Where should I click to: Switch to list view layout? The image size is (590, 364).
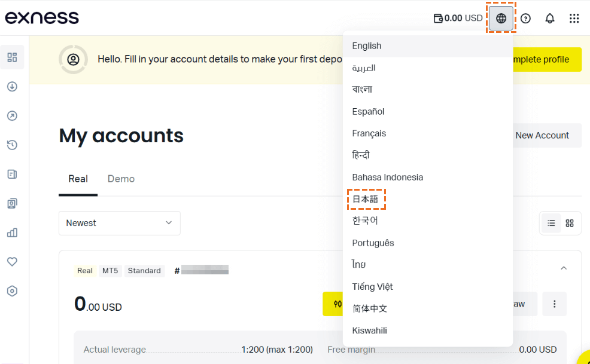point(551,224)
